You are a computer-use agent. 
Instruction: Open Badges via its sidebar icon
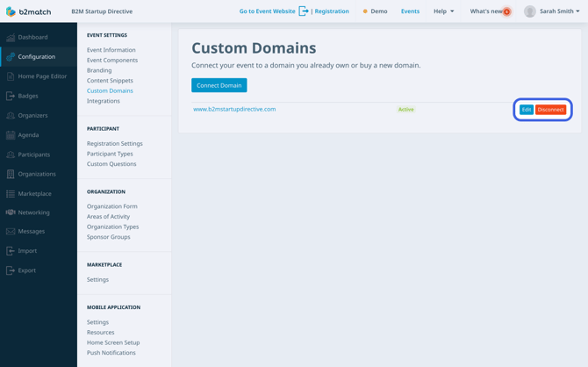tap(11, 96)
